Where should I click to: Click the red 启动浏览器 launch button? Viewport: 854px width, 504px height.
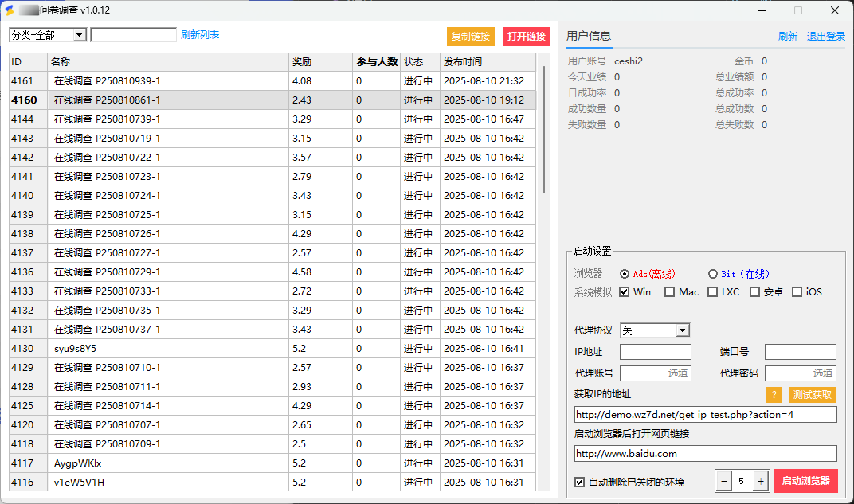click(x=805, y=481)
